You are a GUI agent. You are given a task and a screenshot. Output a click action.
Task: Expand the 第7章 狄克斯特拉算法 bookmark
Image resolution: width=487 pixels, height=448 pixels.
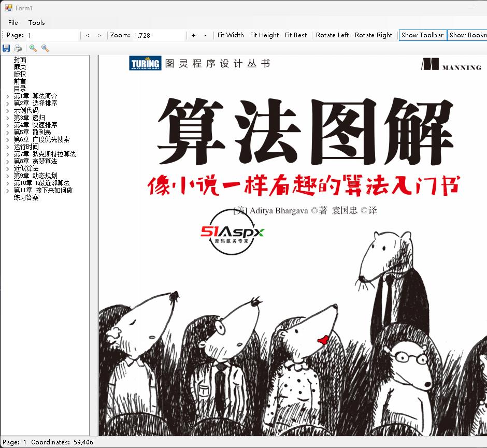8,154
